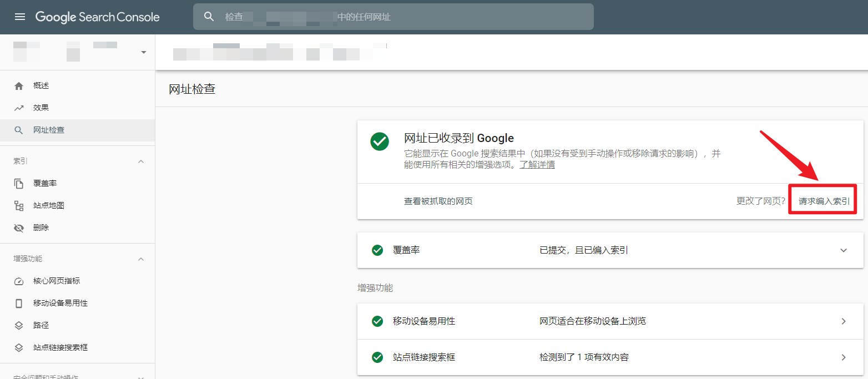868x379 pixels.
Task: Click the 网页适合在移动设备上浏览 status text
Action: (x=593, y=321)
